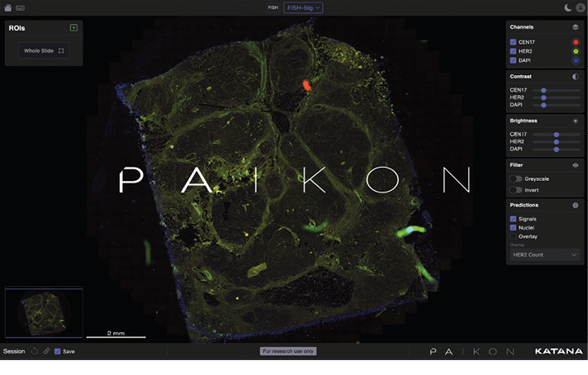The image size is (588, 375).
Task: Adjust the CEN17 brightness slider
Action: (556, 135)
